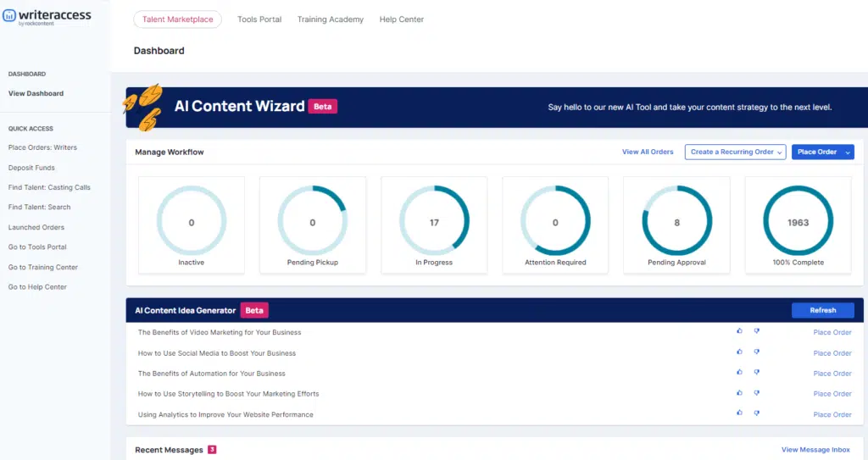Screen dimensions: 868x460
Task: Thumbs down 'How to Use Storytelling' idea
Action: 757,392
